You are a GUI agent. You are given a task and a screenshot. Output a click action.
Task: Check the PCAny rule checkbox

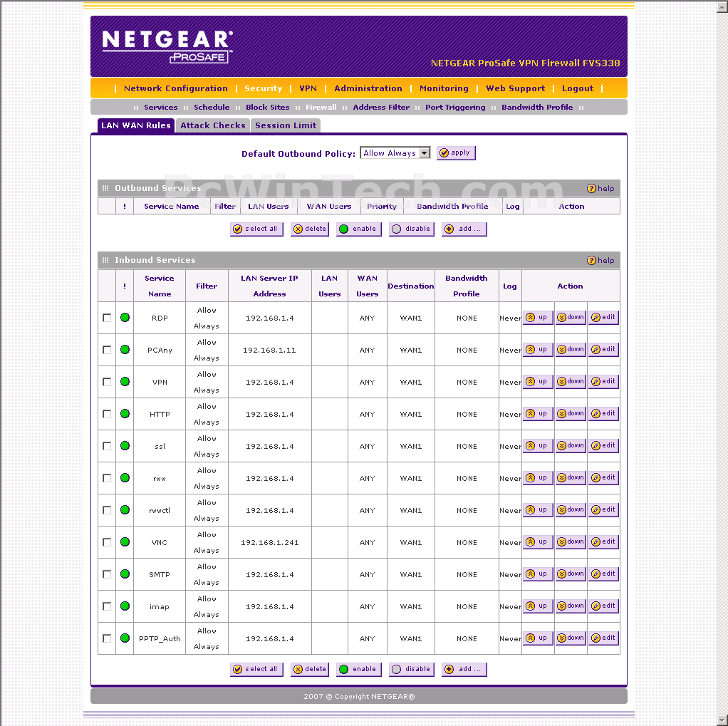[107, 350]
